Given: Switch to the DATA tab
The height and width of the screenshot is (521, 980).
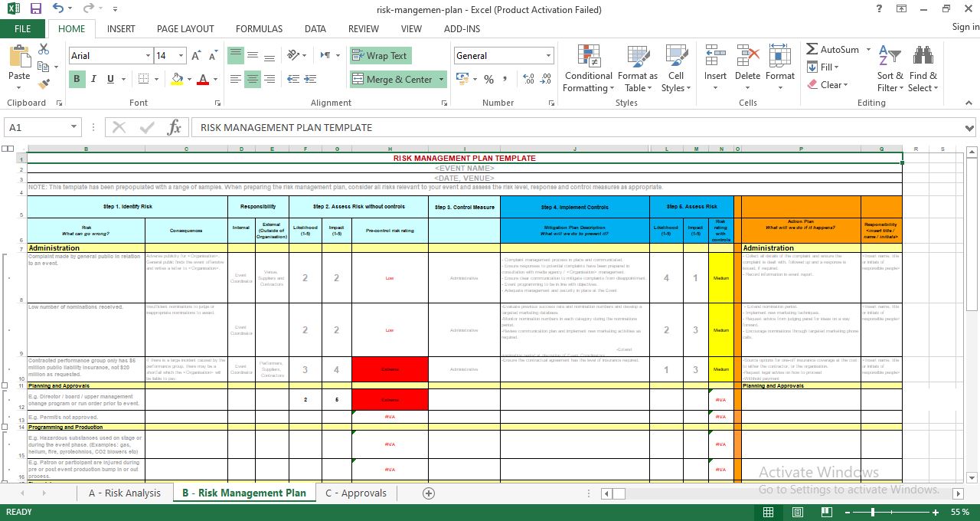Looking at the screenshot, I should tap(315, 28).
